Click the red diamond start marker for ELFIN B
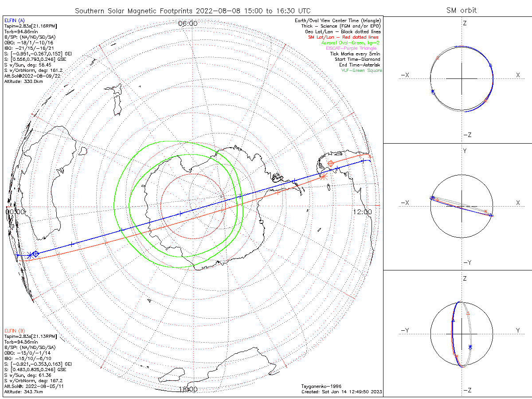The image size is (532, 399). 330,164
